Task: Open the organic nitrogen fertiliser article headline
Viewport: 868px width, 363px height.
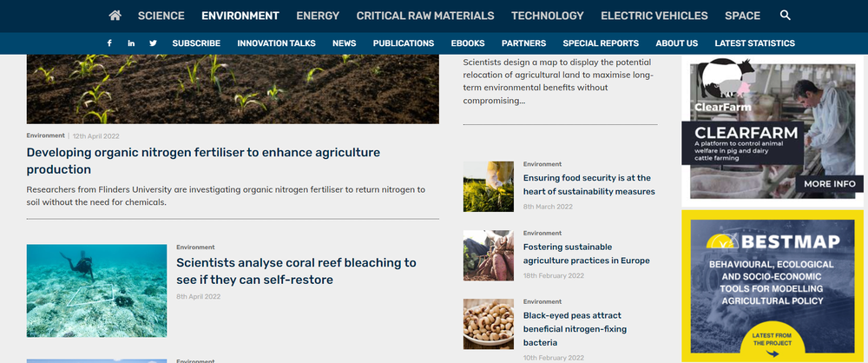Action: point(203,161)
